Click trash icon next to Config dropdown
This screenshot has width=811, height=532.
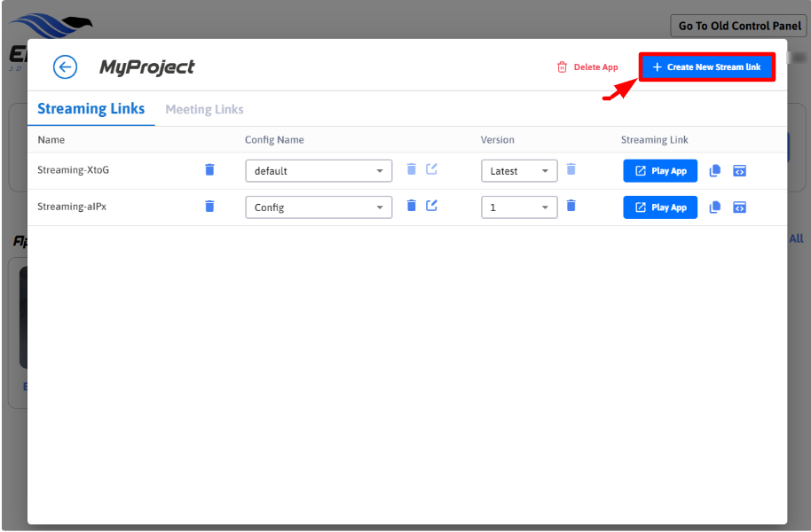pyautogui.click(x=411, y=206)
